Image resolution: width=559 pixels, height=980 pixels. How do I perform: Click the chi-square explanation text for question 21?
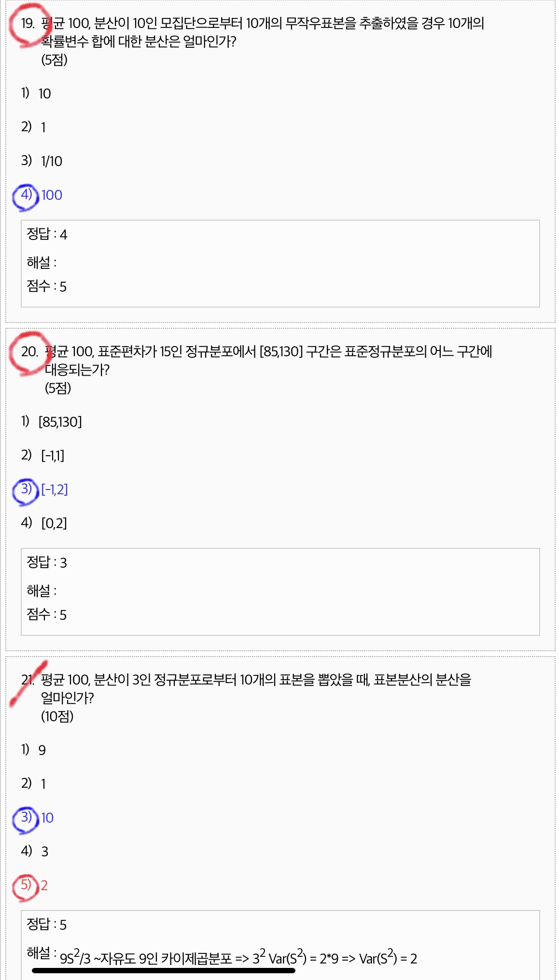pyautogui.click(x=238, y=958)
